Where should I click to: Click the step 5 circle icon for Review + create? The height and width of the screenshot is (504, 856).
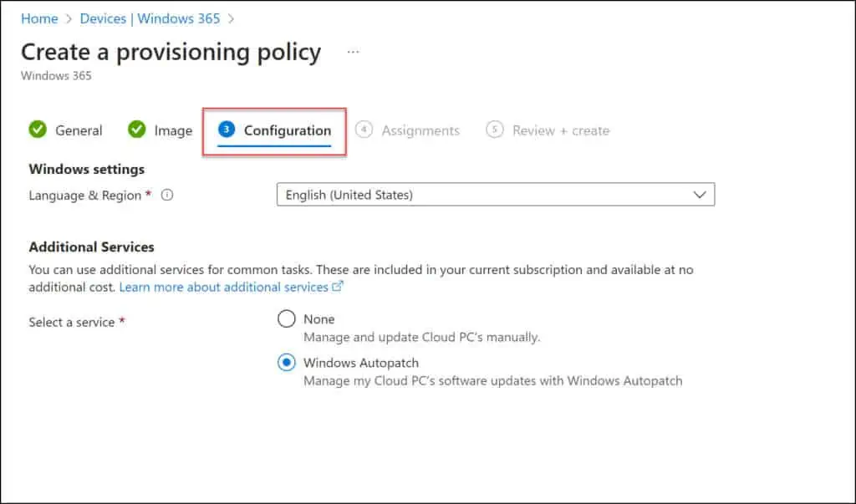[495, 130]
